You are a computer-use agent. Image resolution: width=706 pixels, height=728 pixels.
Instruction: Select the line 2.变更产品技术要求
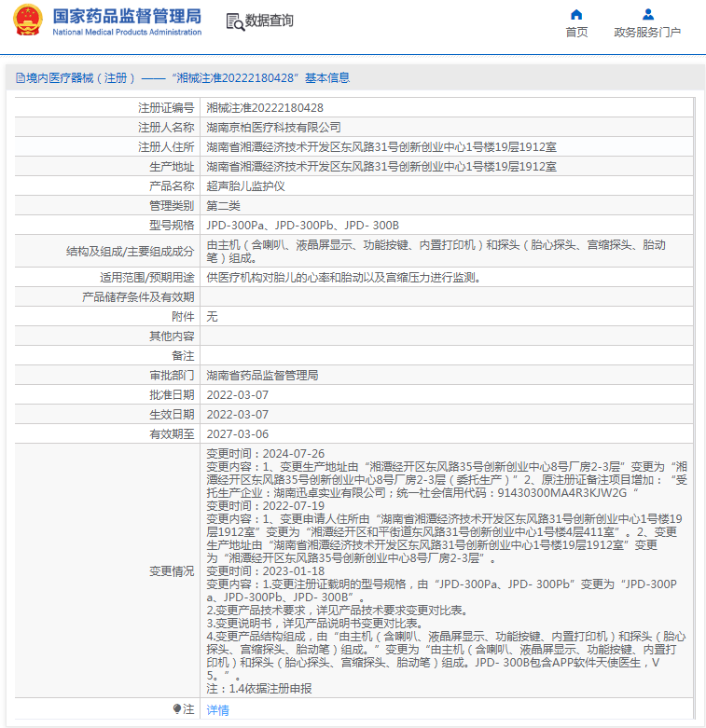click(337, 610)
